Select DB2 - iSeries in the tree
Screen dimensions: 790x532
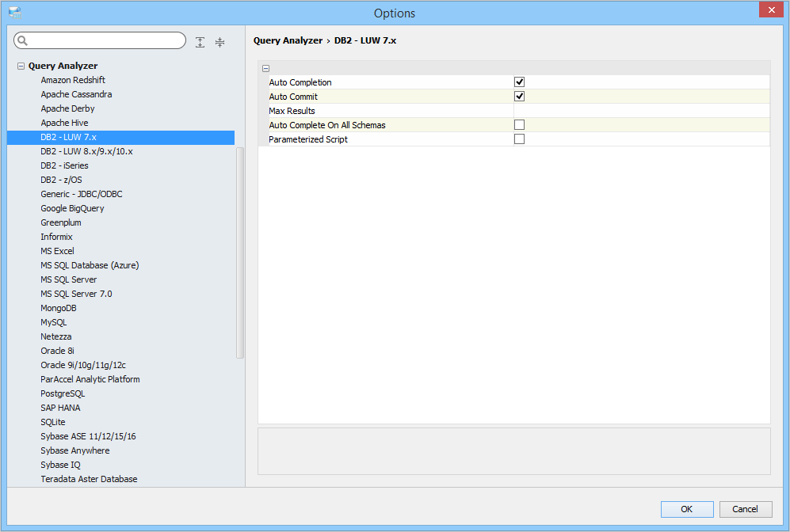[x=64, y=165]
